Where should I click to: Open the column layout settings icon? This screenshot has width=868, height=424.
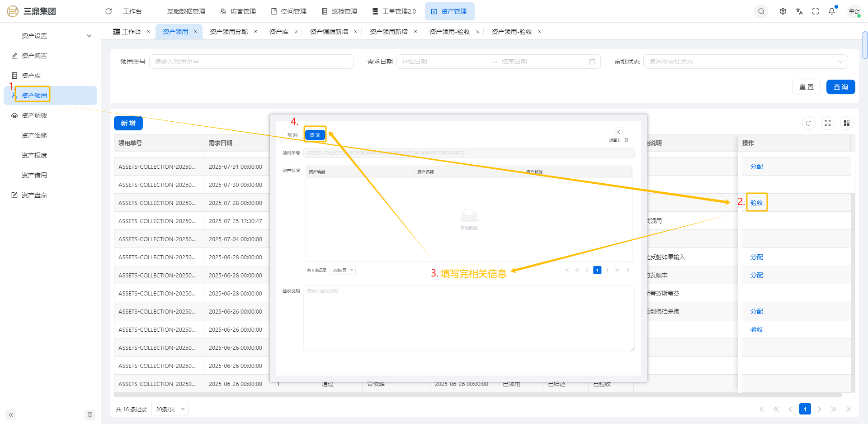pos(846,123)
